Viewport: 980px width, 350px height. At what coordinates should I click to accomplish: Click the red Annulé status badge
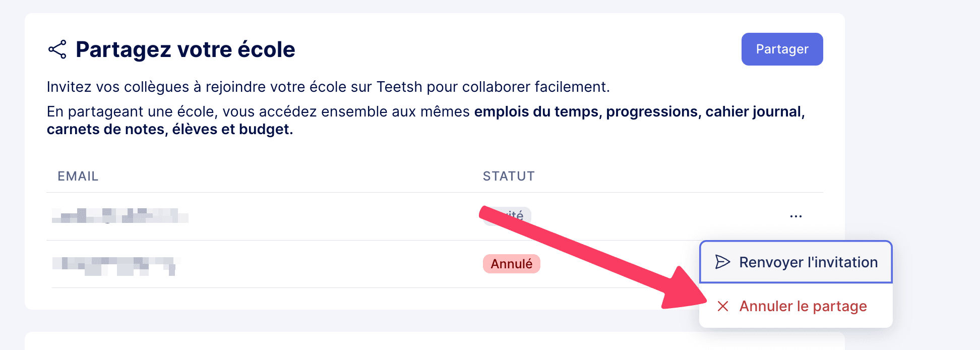click(511, 264)
